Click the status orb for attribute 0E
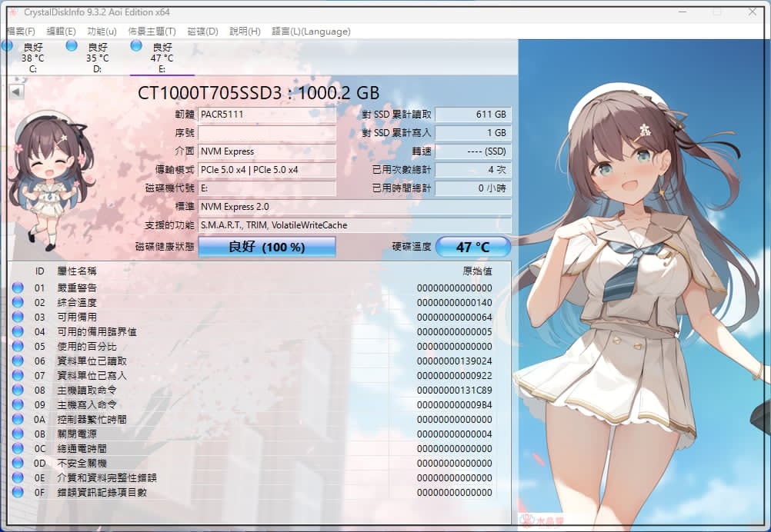Screen dimensions: 771x532 pyautogui.click(x=18, y=477)
